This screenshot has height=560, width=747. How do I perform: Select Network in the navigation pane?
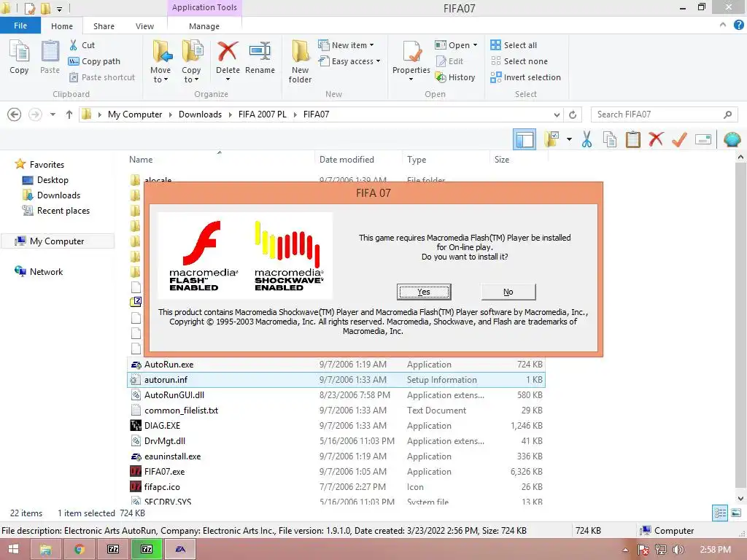[46, 272]
